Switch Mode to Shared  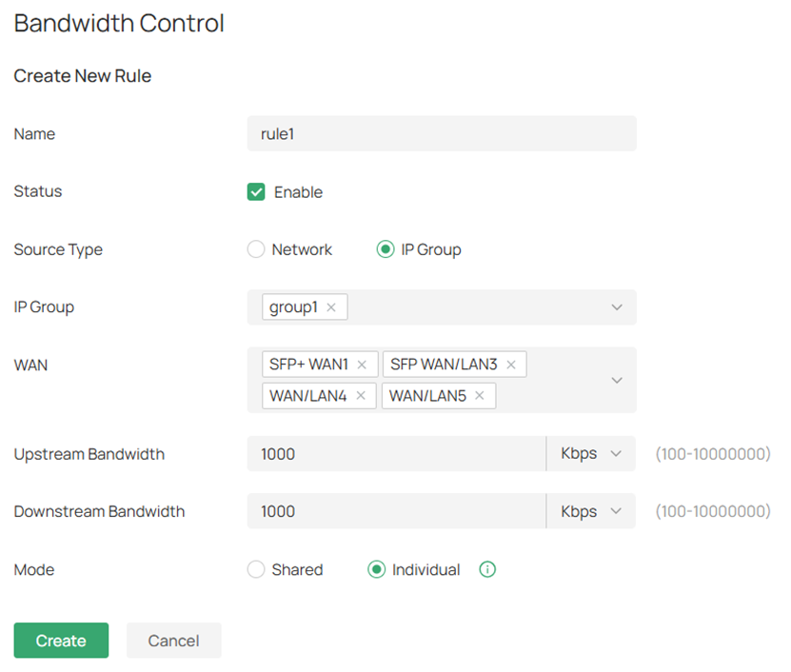pyautogui.click(x=255, y=569)
